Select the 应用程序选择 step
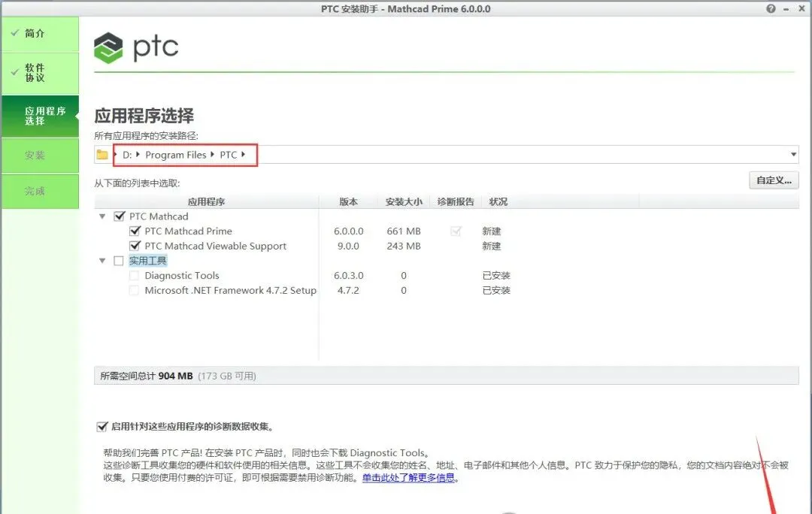Screen dimensions: 812x514 [41, 116]
